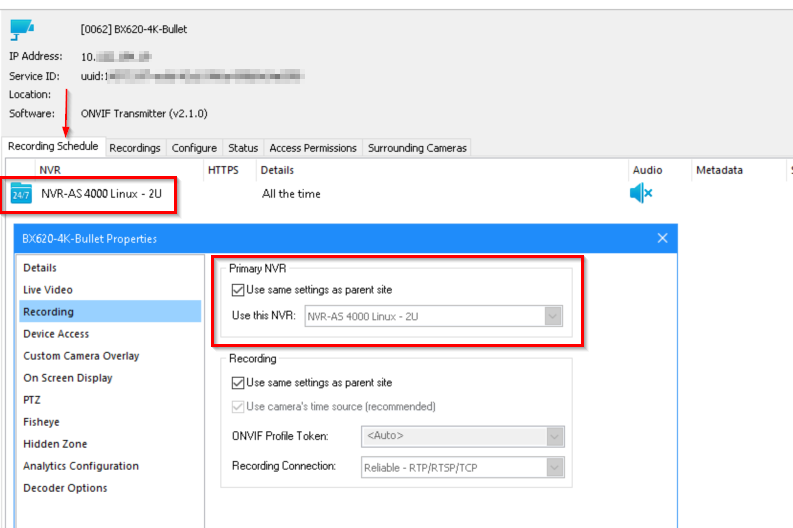Toggle Primary NVR 'Use same settings as parent site'
This screenshot has height=528, width=793.
coord(238,290)
